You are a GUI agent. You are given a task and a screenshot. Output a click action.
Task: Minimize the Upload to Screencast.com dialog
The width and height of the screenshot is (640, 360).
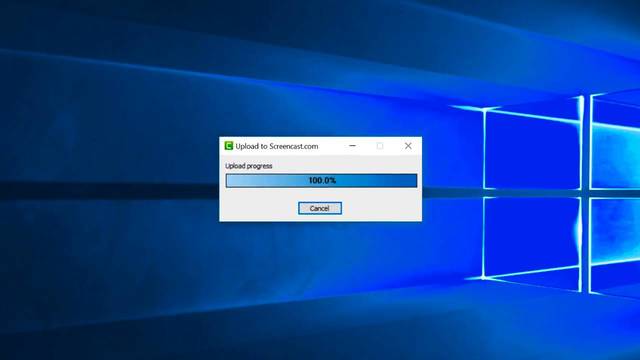[x=353, y=146]
